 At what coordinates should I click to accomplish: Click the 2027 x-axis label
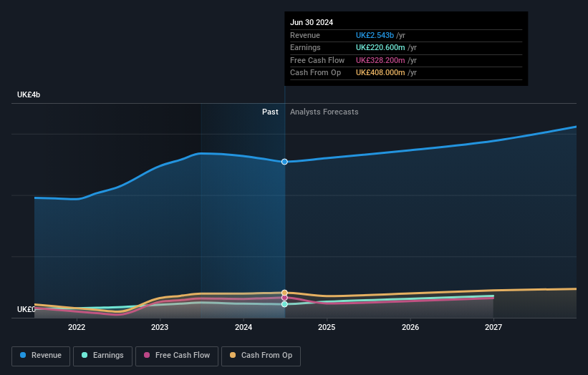coord(493,328)
